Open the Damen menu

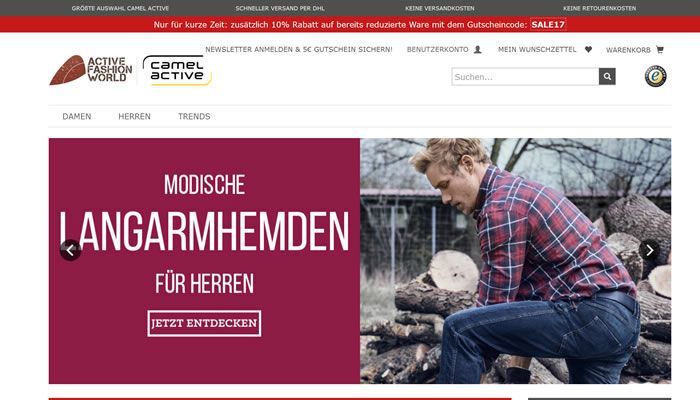pyautogui.click(x=77, y=117)
